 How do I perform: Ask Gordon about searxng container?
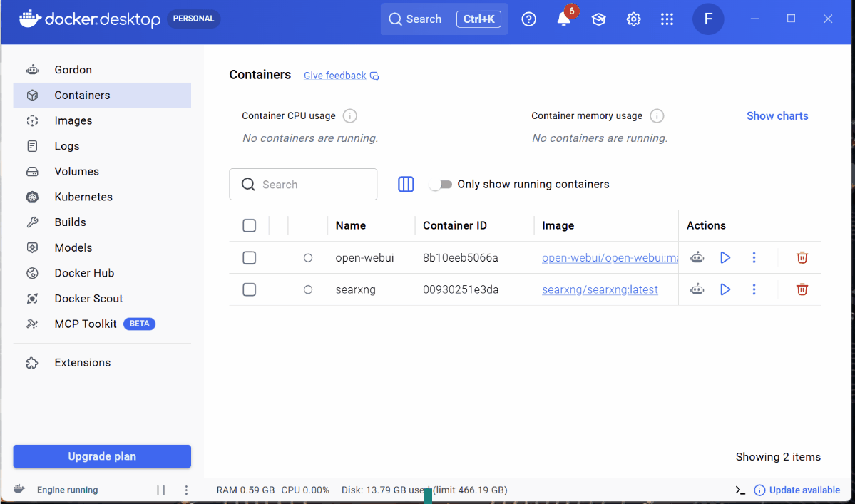pos(697,290)
